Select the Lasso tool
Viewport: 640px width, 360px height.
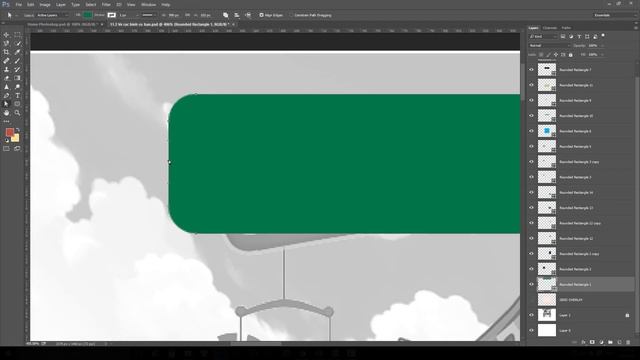coord(6,44)
